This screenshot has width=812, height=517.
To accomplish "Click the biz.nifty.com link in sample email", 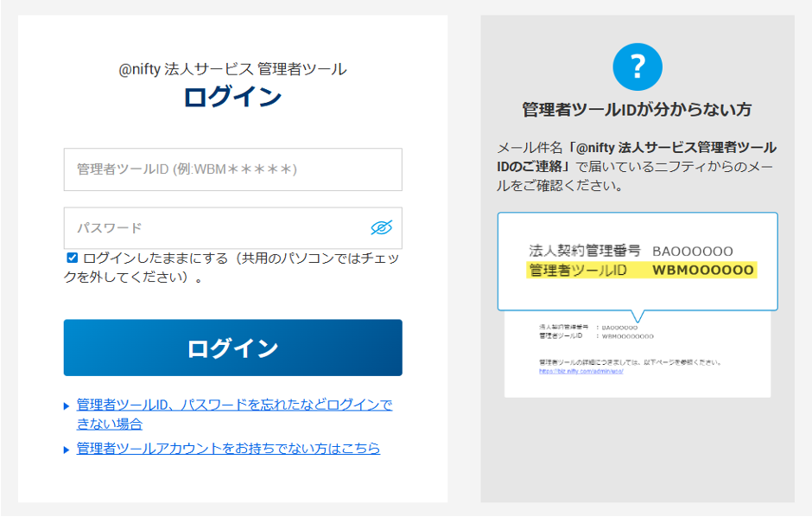I will pyautogui.click(x=580, y=372).
